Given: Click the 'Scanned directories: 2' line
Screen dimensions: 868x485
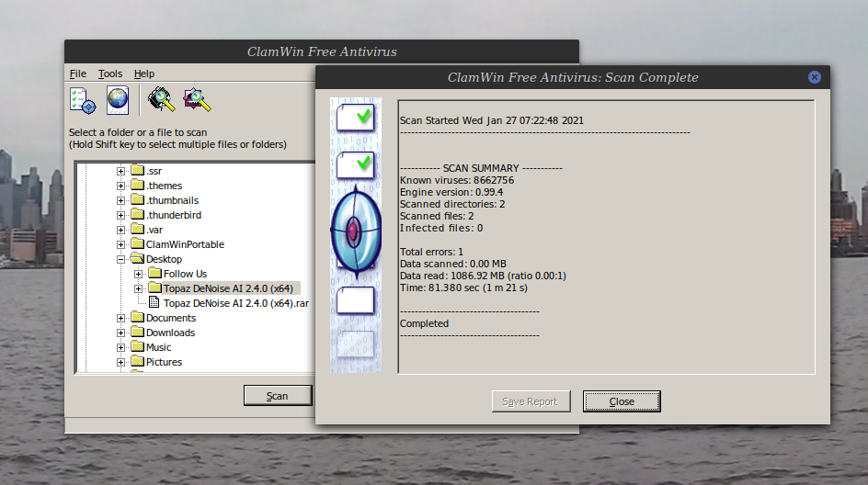Looking at the screenshot, I should pos(452,204).
